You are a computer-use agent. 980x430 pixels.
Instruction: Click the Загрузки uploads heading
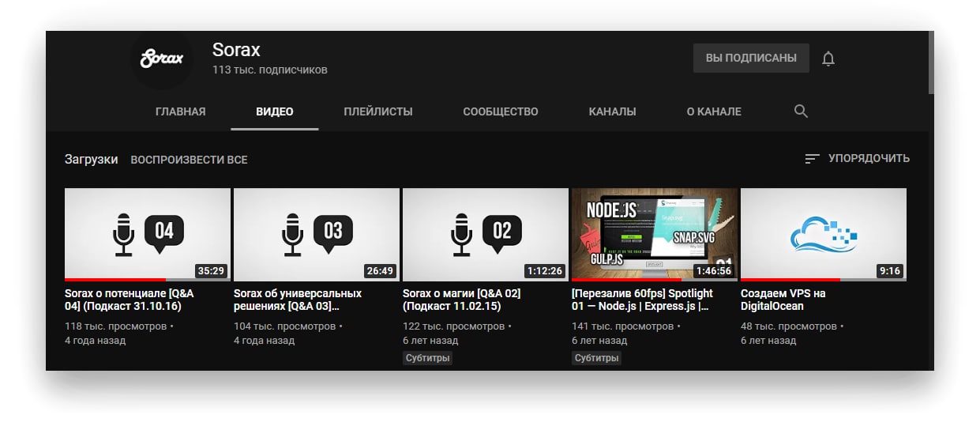91,160
